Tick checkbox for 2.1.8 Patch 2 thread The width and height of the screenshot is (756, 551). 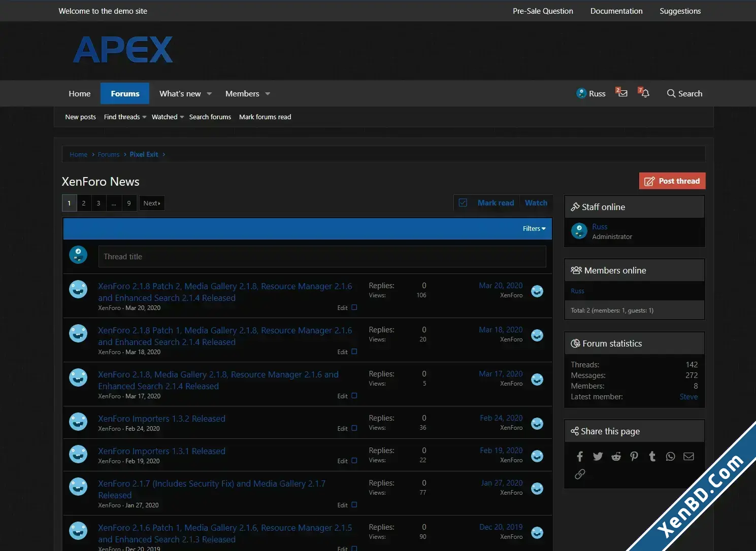(x=354, y=307)
